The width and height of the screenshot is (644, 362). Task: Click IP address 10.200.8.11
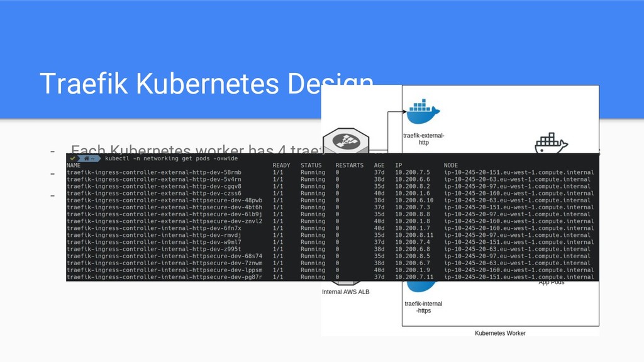click(x=414, y=235)
